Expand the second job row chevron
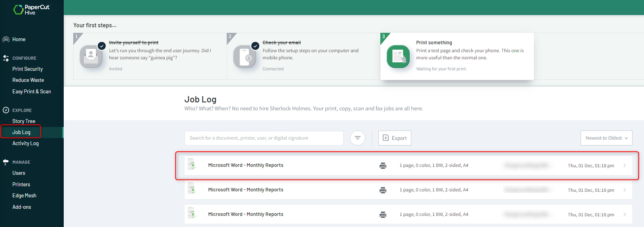 pyautogui.click(x=625, y=190)
